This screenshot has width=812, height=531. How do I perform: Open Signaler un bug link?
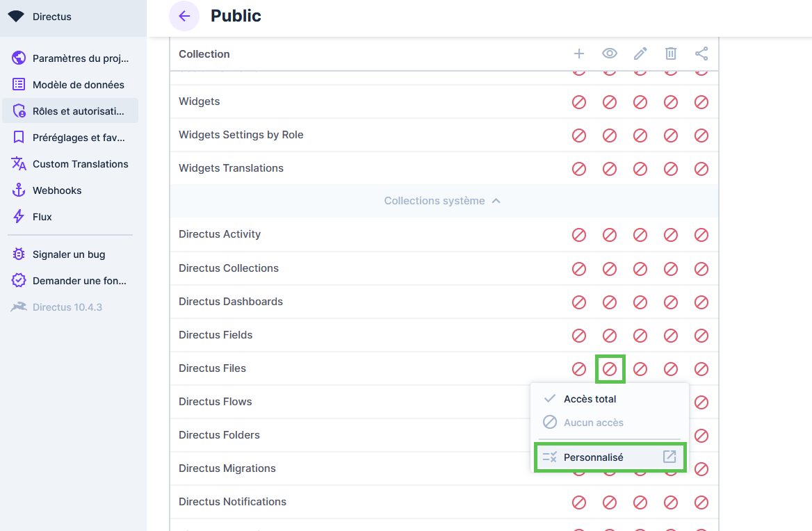click(x=69, y=254)
